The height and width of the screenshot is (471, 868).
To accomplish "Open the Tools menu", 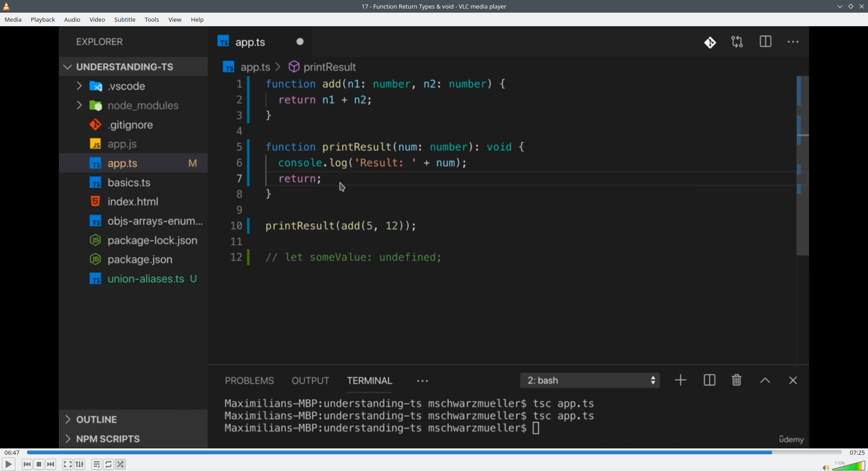I will [x=152, y=20].
